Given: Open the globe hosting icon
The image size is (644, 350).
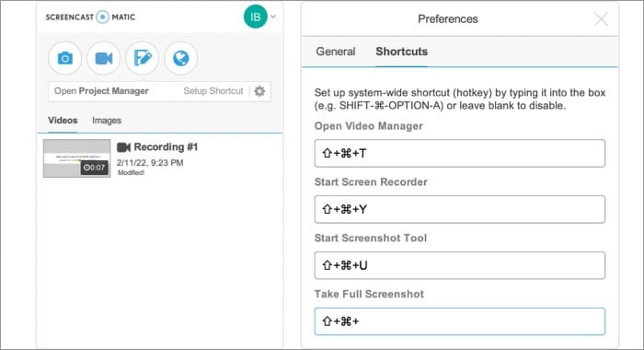Looking at the screenshot, I should [180, 58].
